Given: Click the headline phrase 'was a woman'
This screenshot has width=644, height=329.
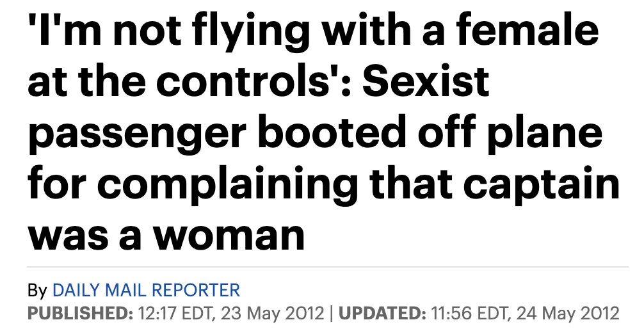Looking at the screenshot, I should tap(166, 237).
